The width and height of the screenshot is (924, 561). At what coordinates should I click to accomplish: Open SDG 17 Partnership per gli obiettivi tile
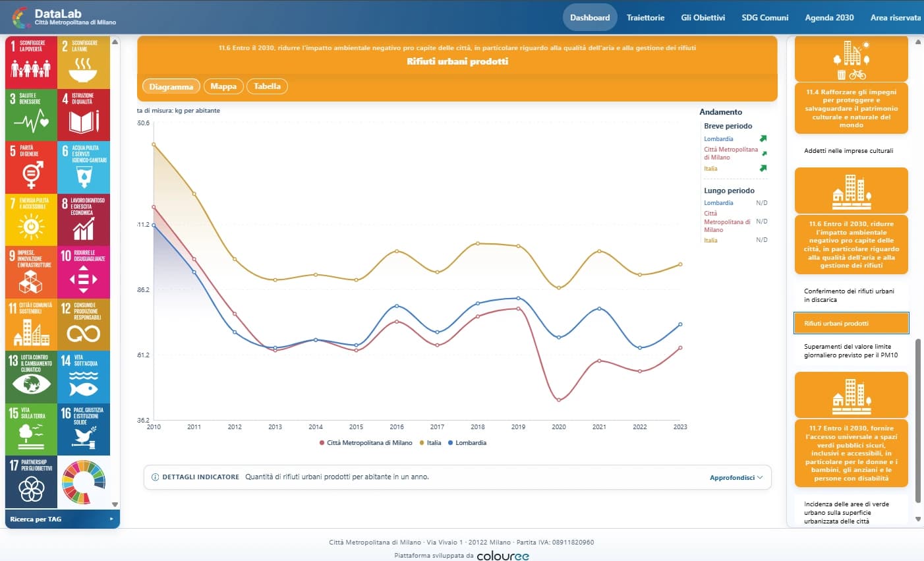(31, 482)
